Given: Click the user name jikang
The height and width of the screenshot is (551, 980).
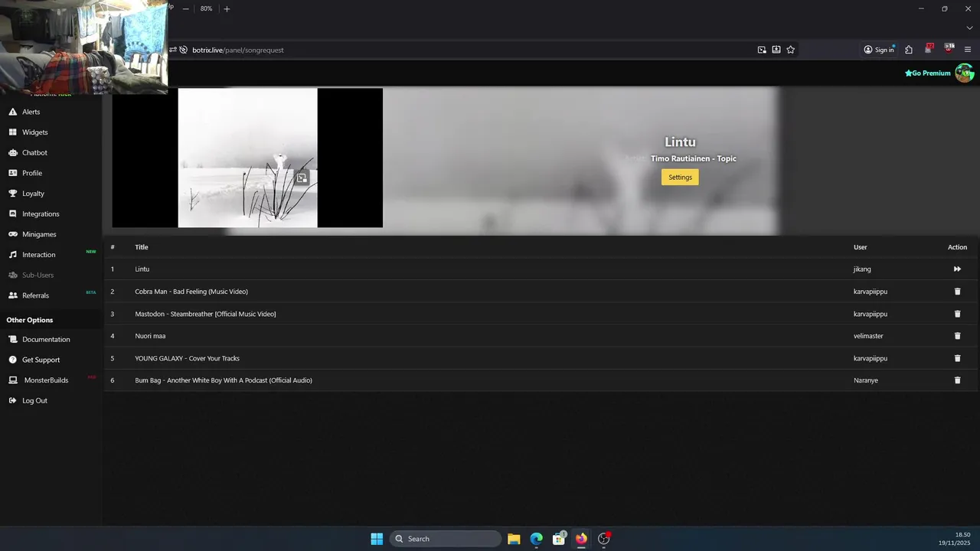Looking at the screenshot, I should tap(862, 269).
